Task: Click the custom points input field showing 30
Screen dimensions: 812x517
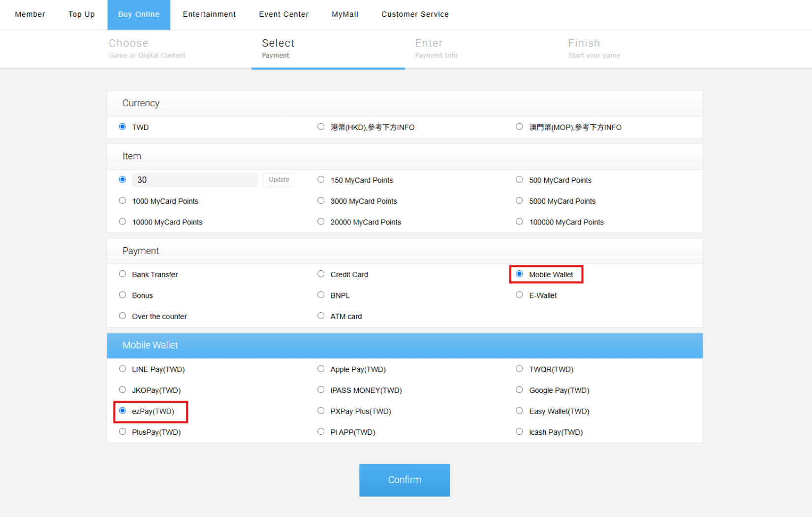Action: click(195, 180)
